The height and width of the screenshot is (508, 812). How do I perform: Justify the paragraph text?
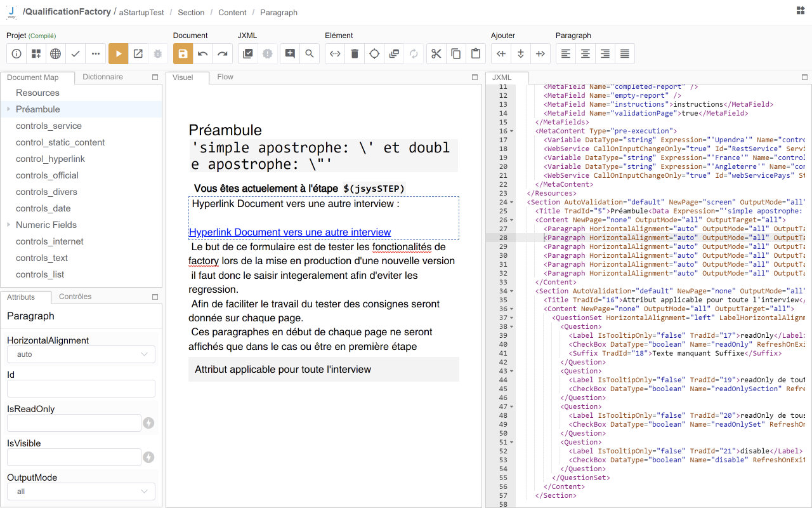click(x=624, y=53)
